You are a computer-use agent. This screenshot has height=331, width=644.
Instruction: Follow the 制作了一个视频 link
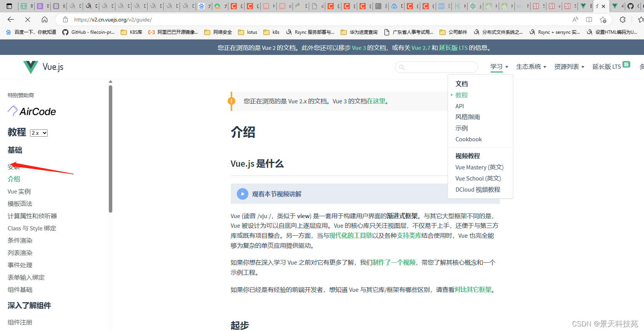point(394,263)
